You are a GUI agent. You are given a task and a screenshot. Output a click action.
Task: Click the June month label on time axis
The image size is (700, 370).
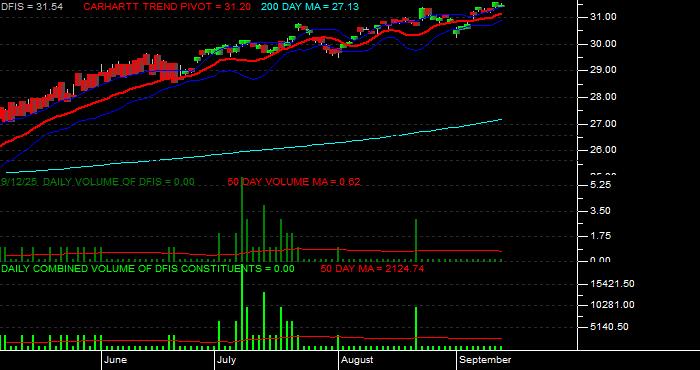coord(115,360)
